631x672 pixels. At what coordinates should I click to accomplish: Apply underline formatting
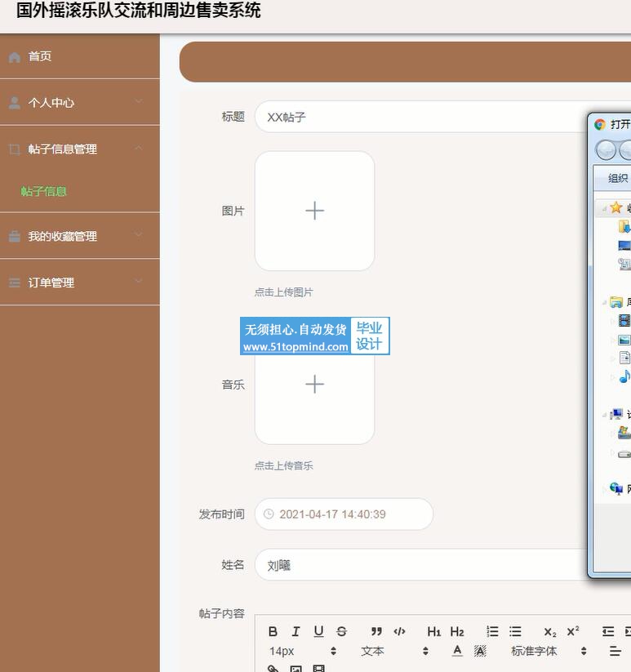[318, 631]
